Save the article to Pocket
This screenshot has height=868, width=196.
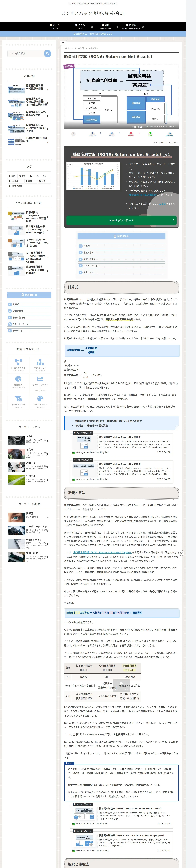tap(131, 134)
